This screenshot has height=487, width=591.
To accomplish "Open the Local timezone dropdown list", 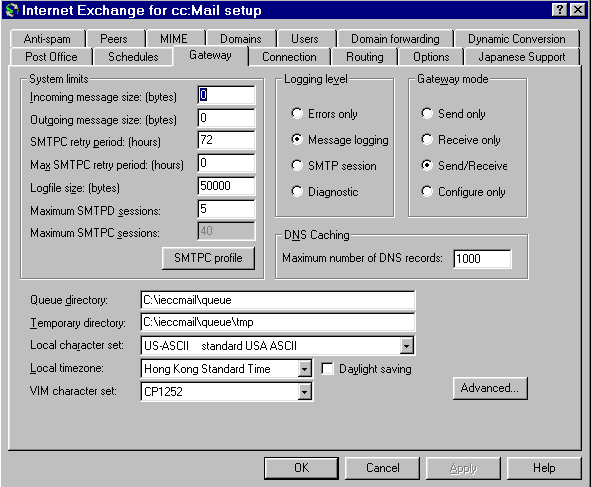I will 305,369.
